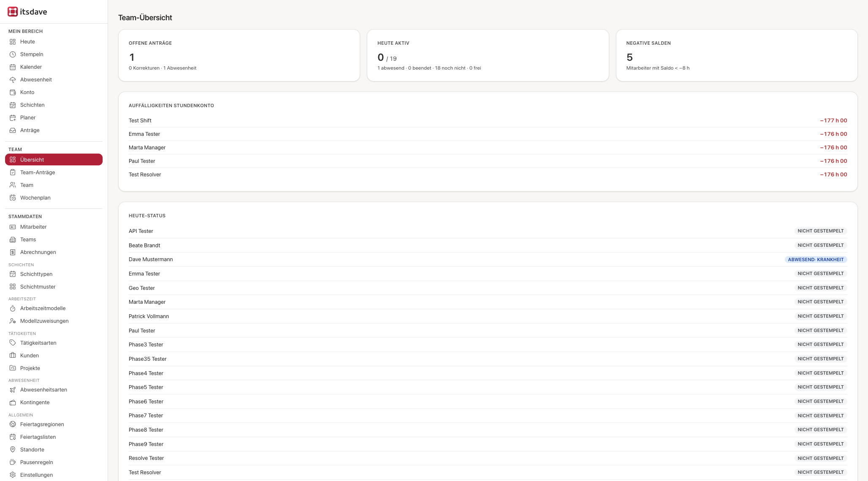Click the Kalender icon in sidebar
The width and height of the screenshot is (868, 481).
13,67
